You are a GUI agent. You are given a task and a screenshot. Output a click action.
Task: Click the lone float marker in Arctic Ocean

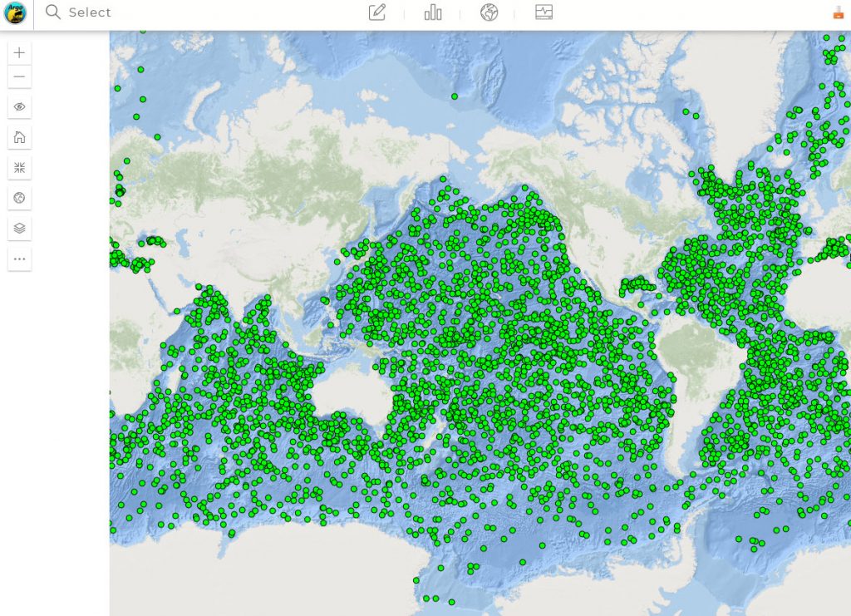coord(454,97)
